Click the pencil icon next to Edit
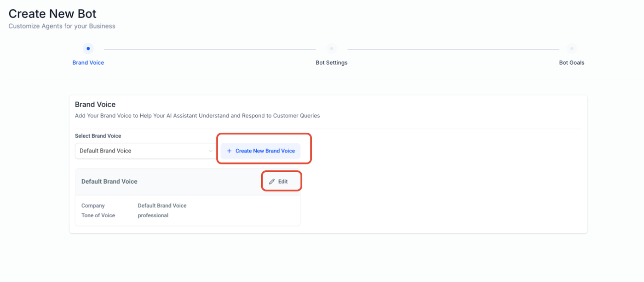Screen dimensions: 644x282 click(x=272, y=181)
